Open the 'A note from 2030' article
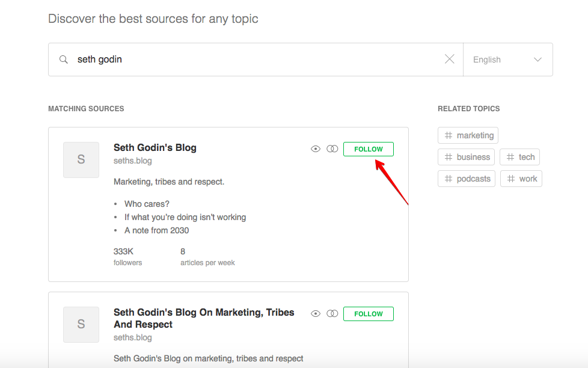 pos(157,230)
